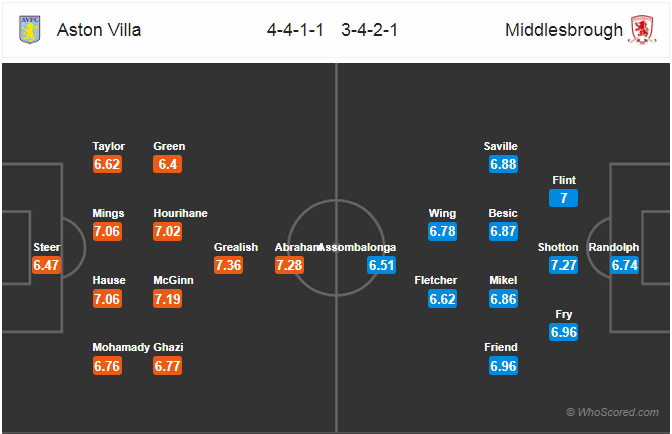Click McGinn's 7.19 rating badge

coord(168,299)
